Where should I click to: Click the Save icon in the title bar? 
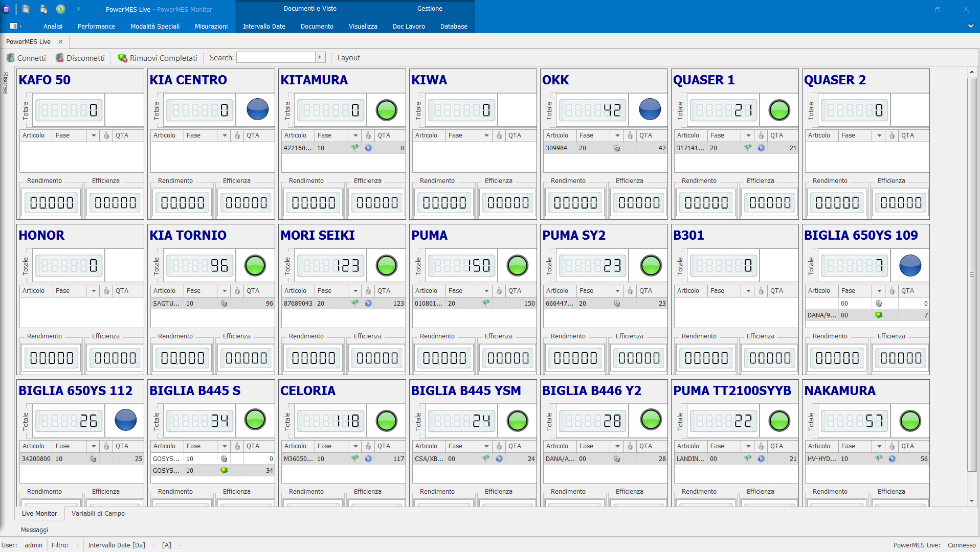point(26,9)
